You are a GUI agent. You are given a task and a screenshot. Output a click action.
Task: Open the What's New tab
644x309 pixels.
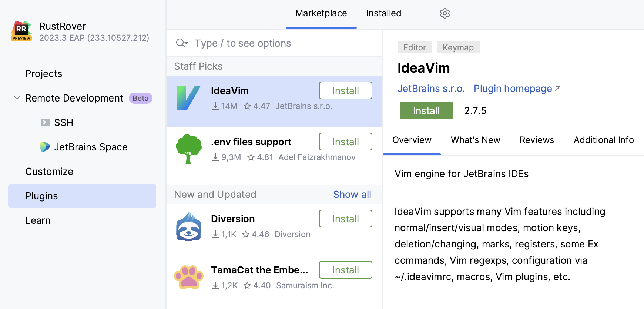coord(475,140)
